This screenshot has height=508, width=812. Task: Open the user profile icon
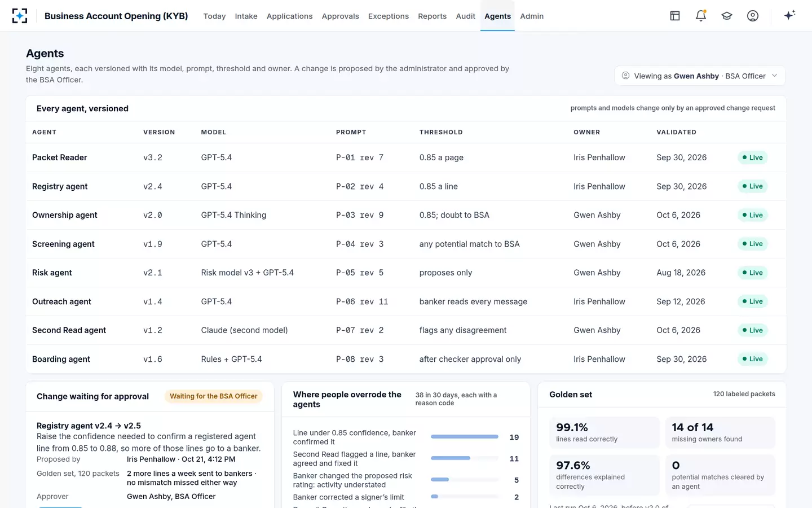(753, 16)
